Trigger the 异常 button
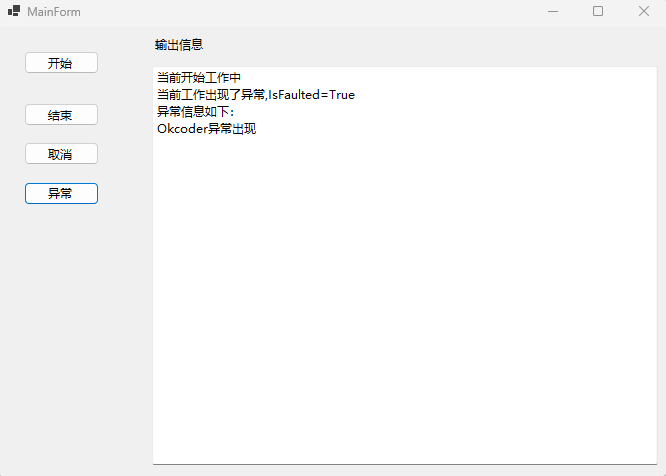Viewport: 666px width, 476px height. coord(61,194)
